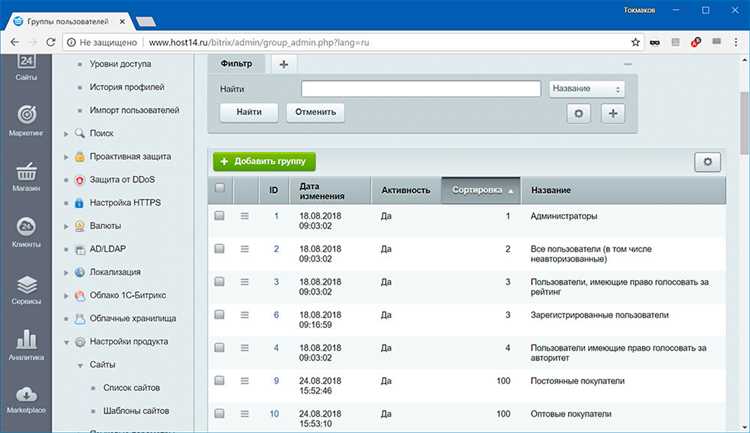Check the Постоянные покупатели row checkbox
The height and width of the screenshot is (433, 750).
(219, 381)
